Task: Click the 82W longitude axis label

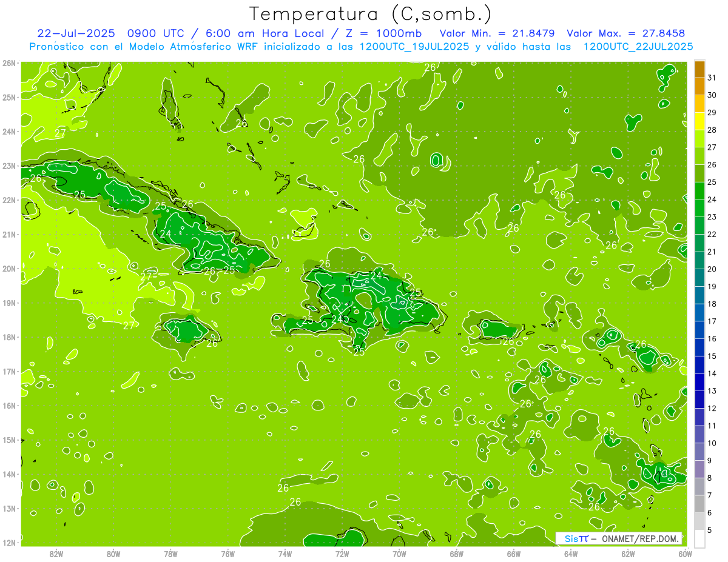Action: (x=56, y=553)
